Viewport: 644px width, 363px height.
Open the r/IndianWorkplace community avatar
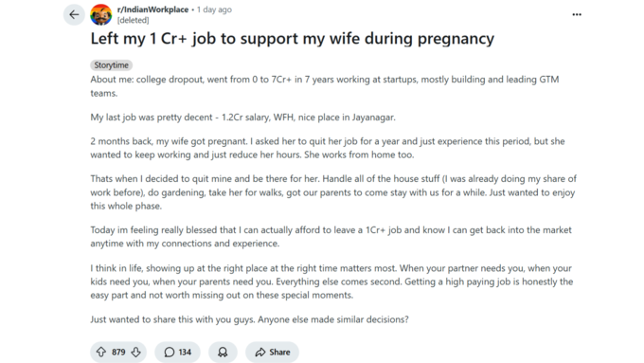tap(101, 15)
